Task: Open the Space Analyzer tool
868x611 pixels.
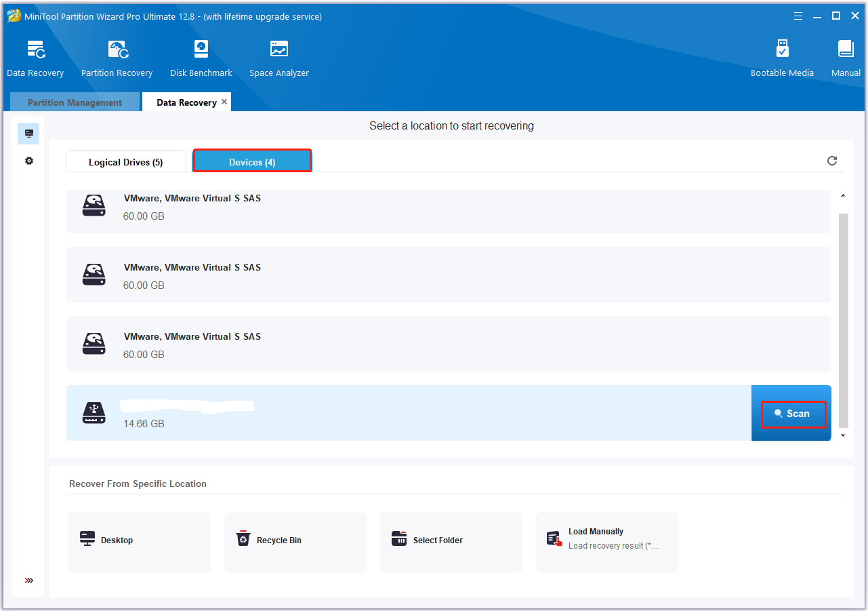Action: point(278,59)
